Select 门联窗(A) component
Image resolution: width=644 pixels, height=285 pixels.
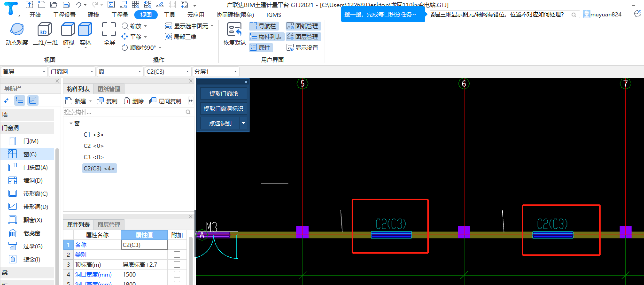coord(27,167)
